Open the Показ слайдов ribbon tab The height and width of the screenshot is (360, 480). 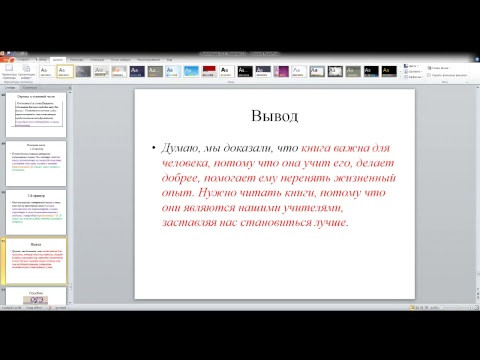coord(121,60)
